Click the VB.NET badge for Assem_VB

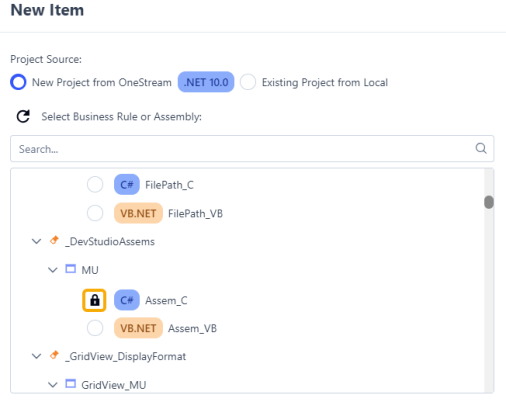click(138, 328)
